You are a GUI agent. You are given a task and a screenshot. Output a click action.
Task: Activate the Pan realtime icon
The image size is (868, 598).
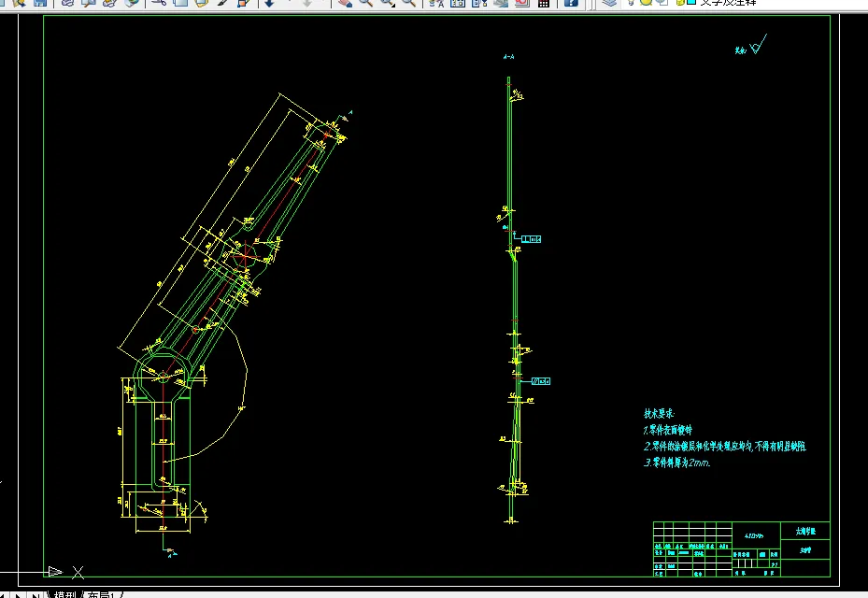[x=345, y=3]
